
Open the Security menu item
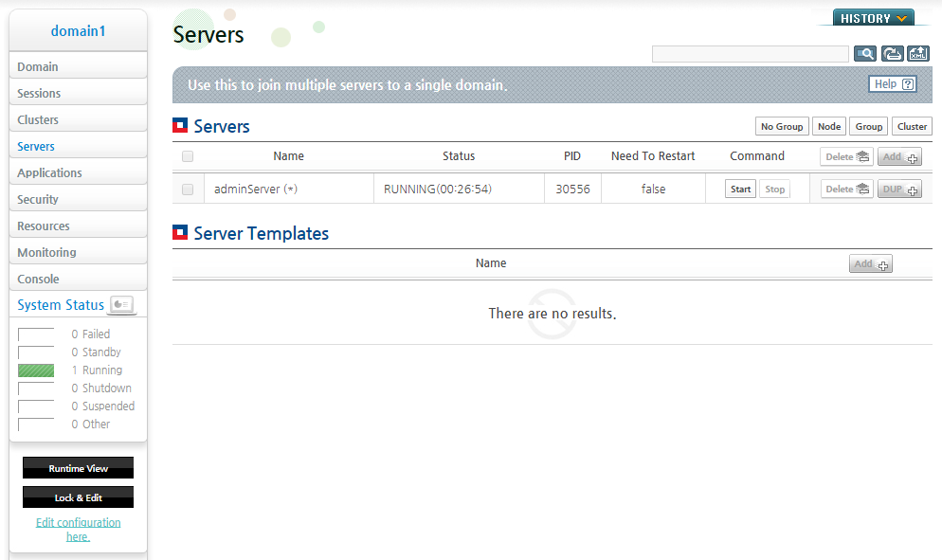pos(78,199)
